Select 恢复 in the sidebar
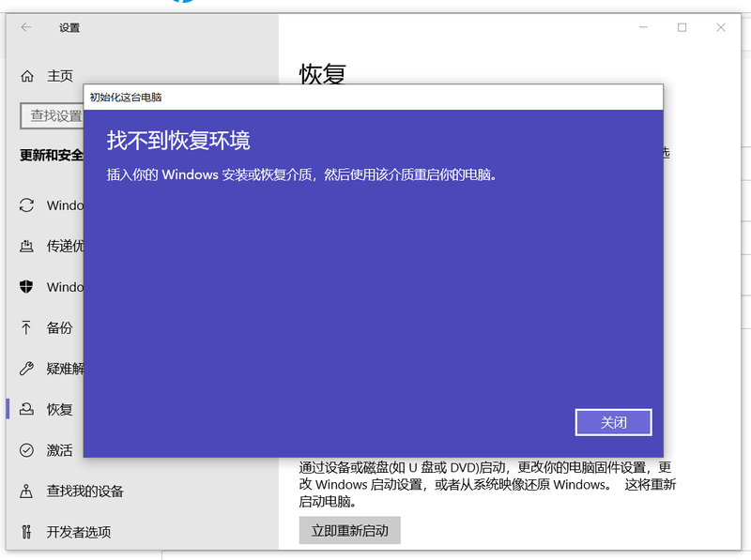Screen dimensions: 751x560 pyautogui.click(x=59, y=410)
